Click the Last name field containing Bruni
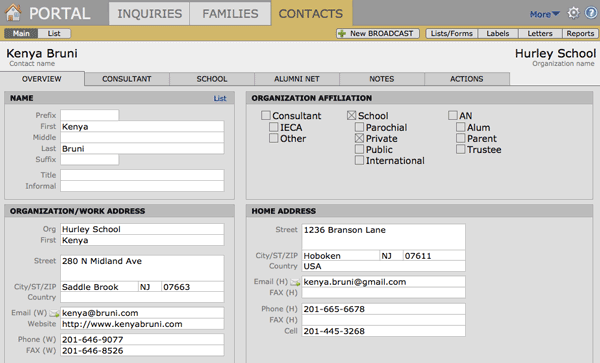This screenshot has width=600, height=363. (x=142, y=148)
